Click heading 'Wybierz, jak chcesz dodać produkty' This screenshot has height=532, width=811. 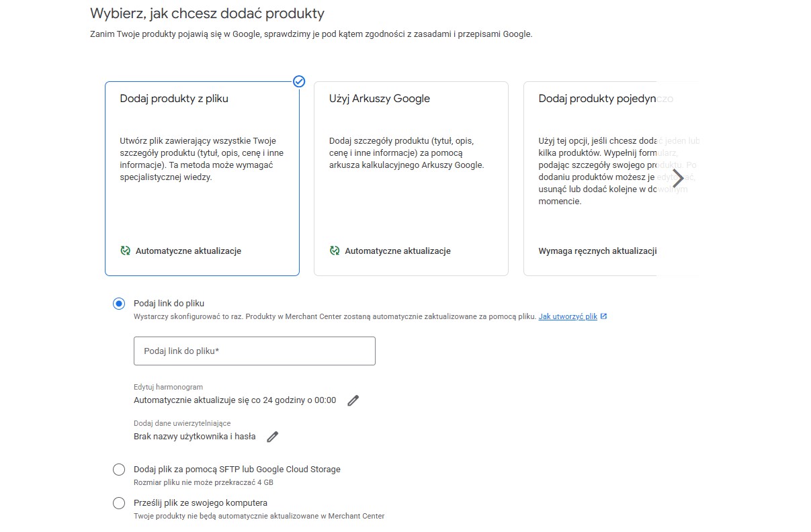(x=207, y=13)
